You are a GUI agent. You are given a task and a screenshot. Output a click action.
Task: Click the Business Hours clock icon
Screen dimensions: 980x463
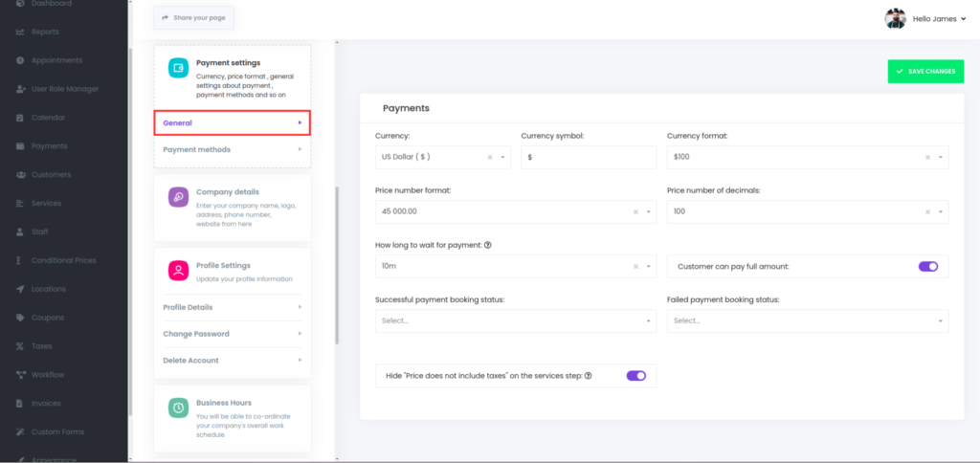click(x=178, y=408)
